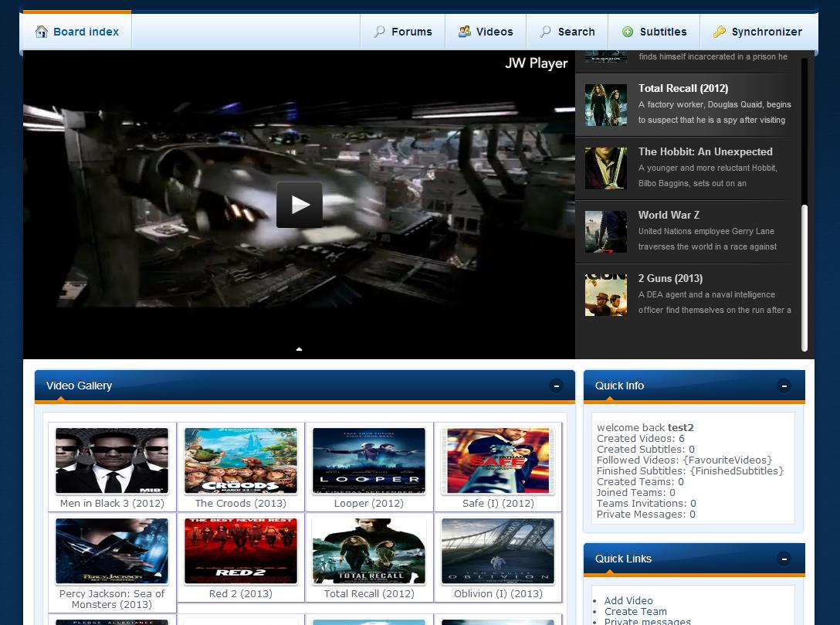Click the Forums magnifier icon

point(379,32)
